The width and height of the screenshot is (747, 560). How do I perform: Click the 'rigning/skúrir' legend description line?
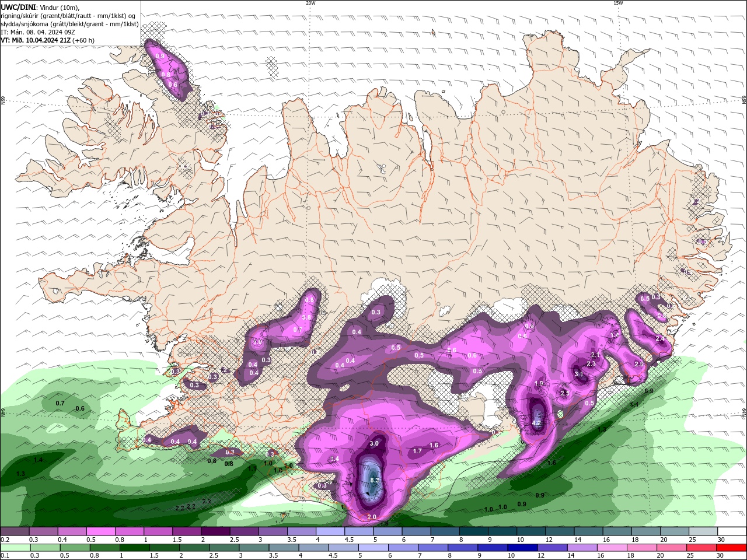(68, 15)
